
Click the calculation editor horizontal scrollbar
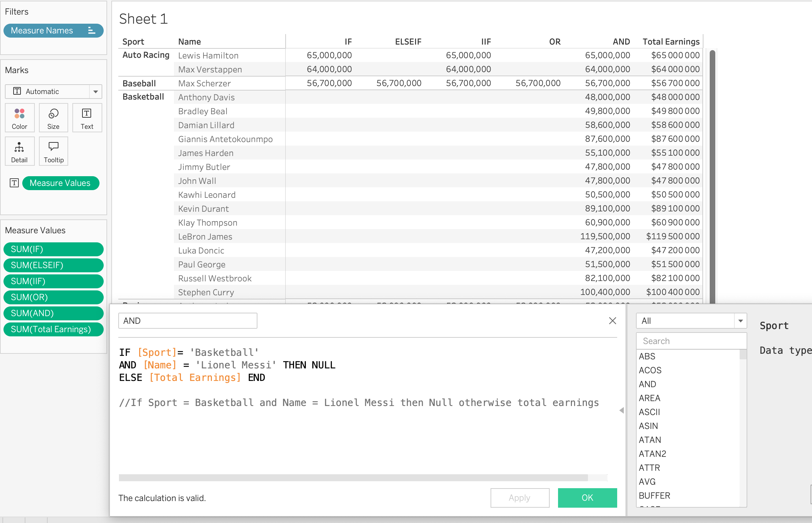pyautogui.click(x=353, y=477)
